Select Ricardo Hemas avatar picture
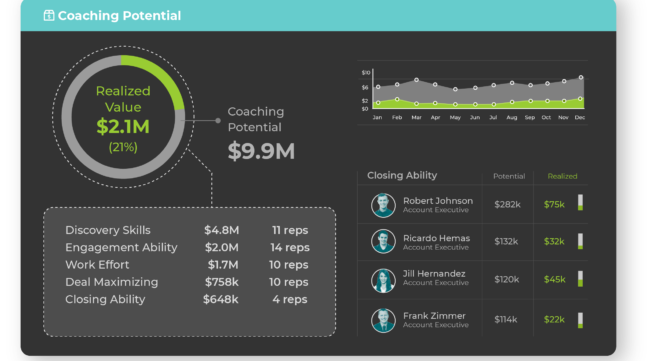The width and height of the screenshot is (653, 361). point(383,241)
